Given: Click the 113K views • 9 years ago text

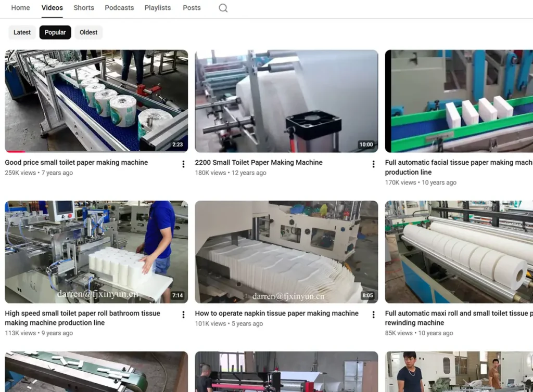Looking at the screenshot, I should point(39,333).
